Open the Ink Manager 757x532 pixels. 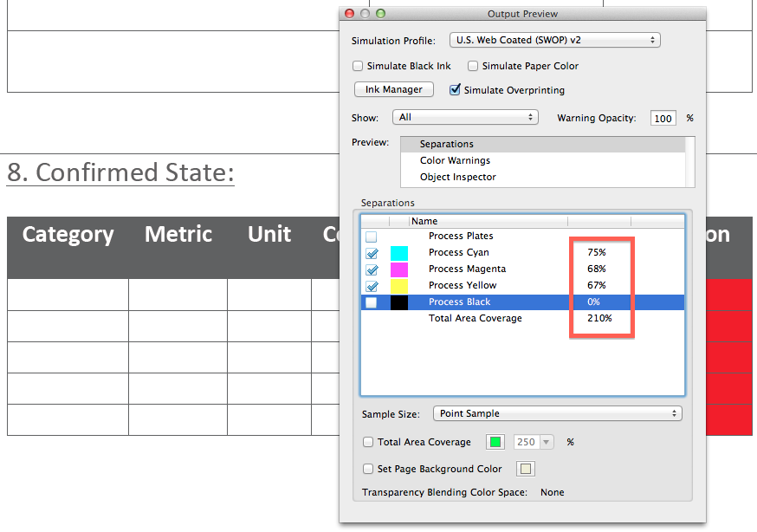coord(393,88)
